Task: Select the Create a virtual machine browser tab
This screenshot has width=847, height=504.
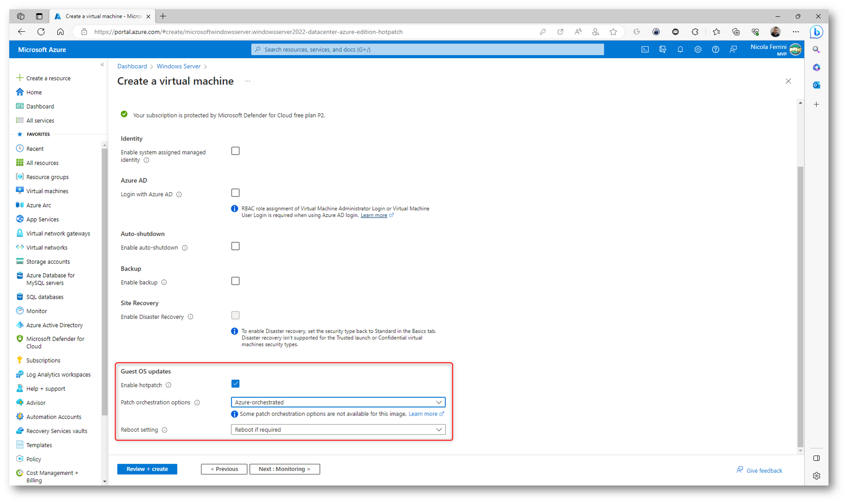Action: tap(101, 16)
